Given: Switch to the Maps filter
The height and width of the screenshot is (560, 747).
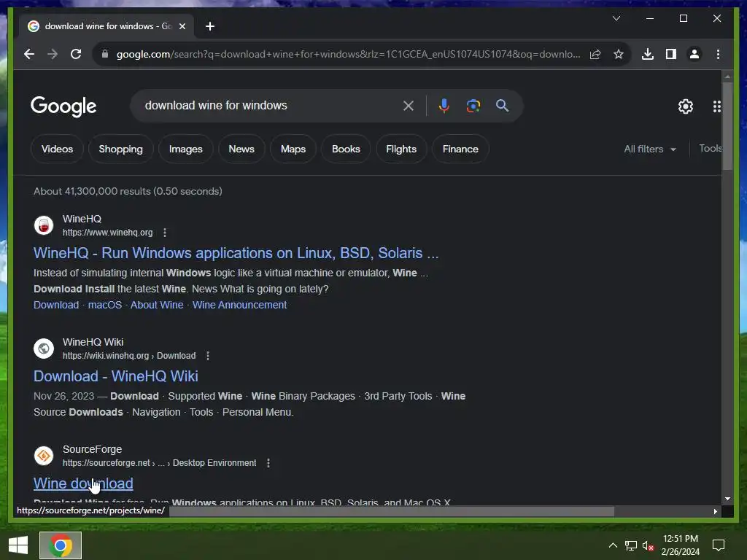Looking at the screenshot, I should pos(293,149).
